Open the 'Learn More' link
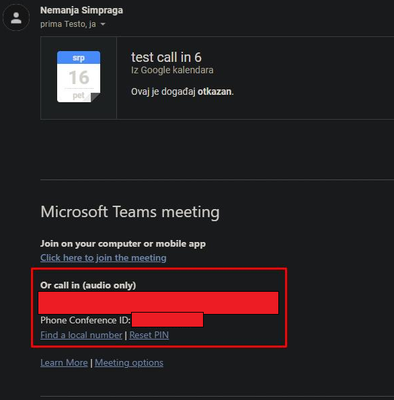 (64, 363)
